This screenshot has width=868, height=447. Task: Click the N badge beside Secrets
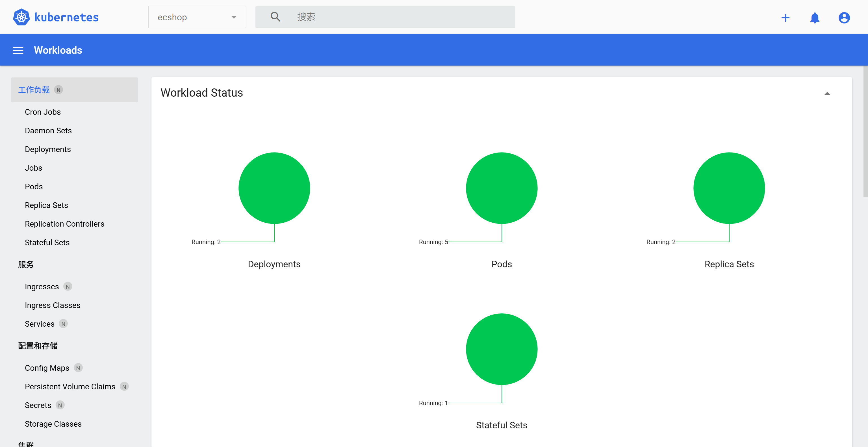click(60, 405)
